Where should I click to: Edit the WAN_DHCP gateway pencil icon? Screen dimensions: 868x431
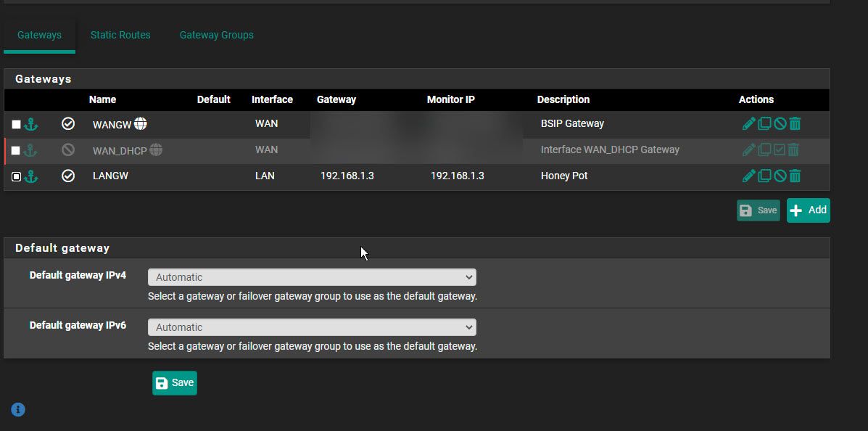[748, 149]
